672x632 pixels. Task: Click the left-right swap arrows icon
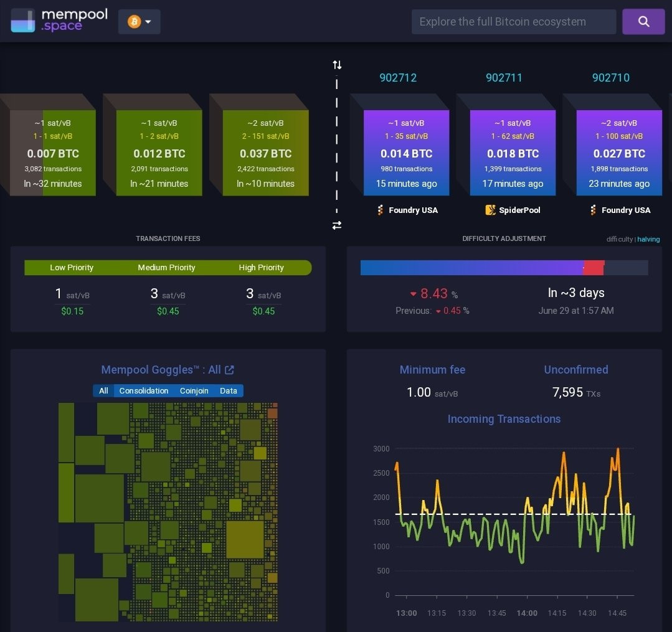[x=337, y=225]
